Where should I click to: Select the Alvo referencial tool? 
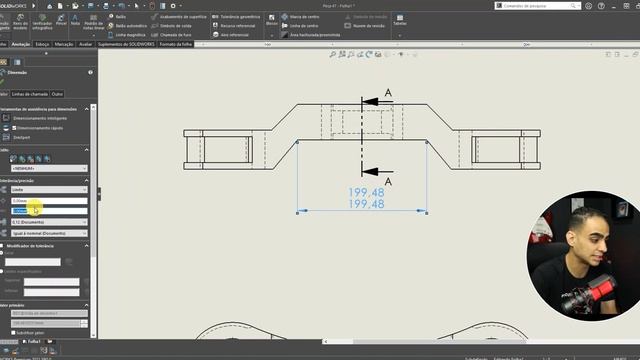[x=230, y=35]
